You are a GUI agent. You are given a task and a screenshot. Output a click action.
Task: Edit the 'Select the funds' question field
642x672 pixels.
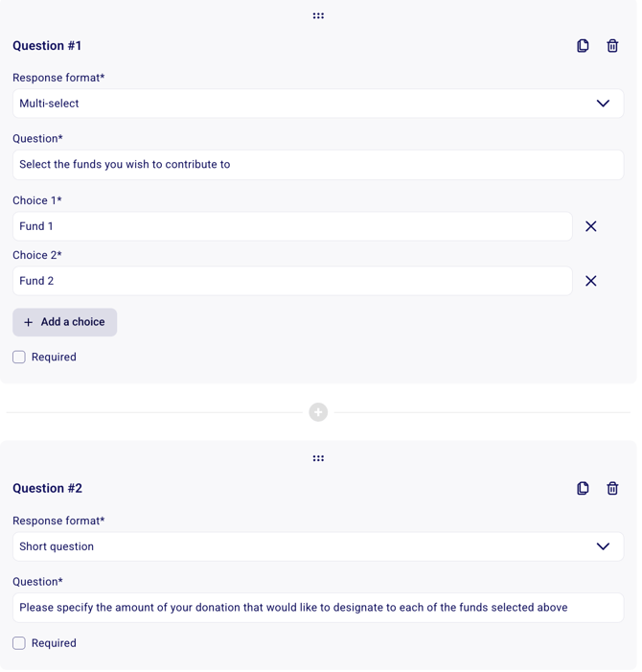(318, 165)
